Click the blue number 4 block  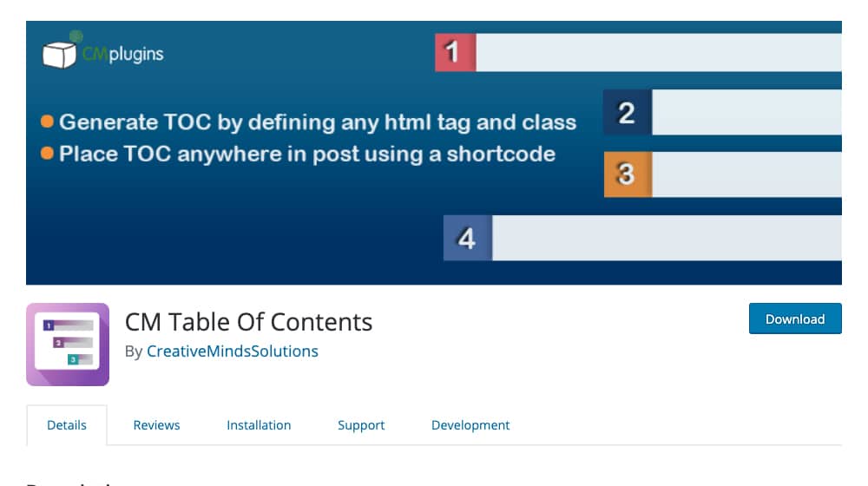pyautogui.click(x=468, y=238)
